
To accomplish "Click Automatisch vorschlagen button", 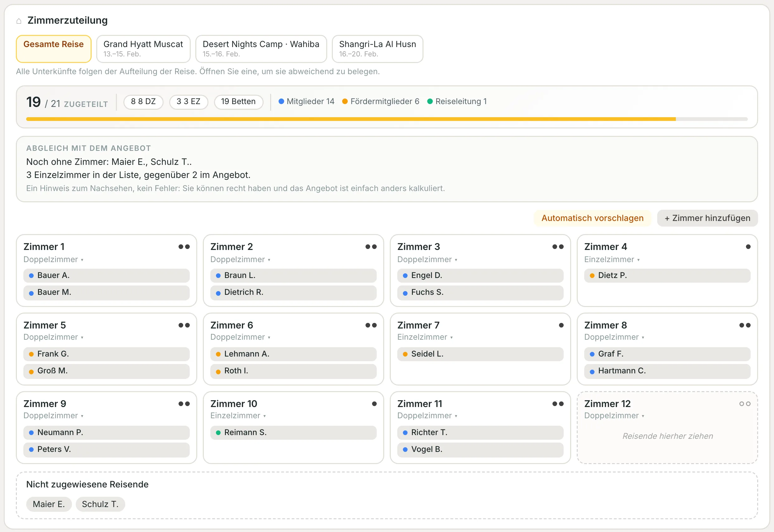I will 592,218.
